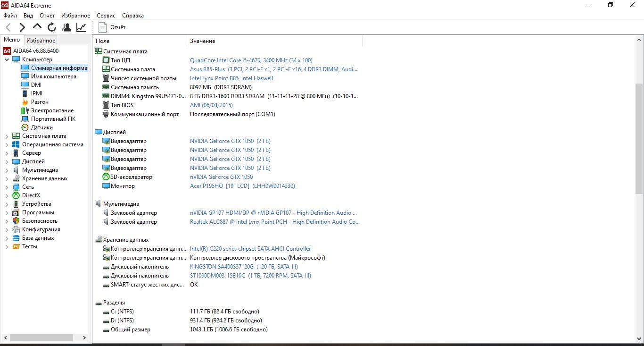Image resolution: width=644 pixels, height=346 pixels.
Task: Expand the Сеть tree node
Action: point(7,187)
